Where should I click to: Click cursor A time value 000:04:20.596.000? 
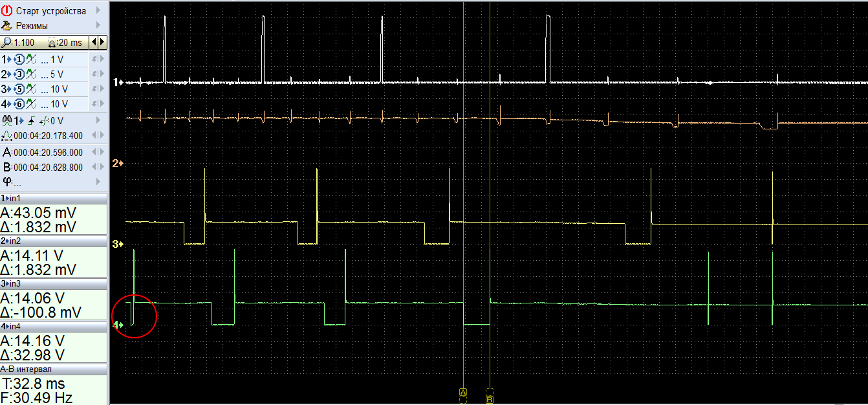[x=48, y=153]
